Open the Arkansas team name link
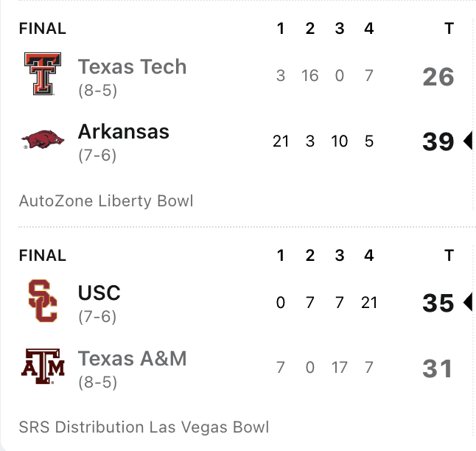The width and height of the screenshot is (476, 451). (x=124, y=132)
